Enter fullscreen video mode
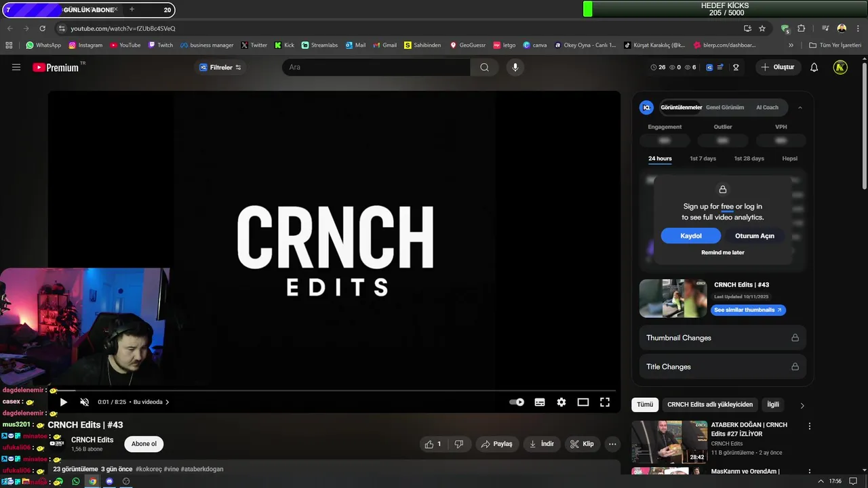The height and width of the screenshot is (488, 868). [605, 402]
